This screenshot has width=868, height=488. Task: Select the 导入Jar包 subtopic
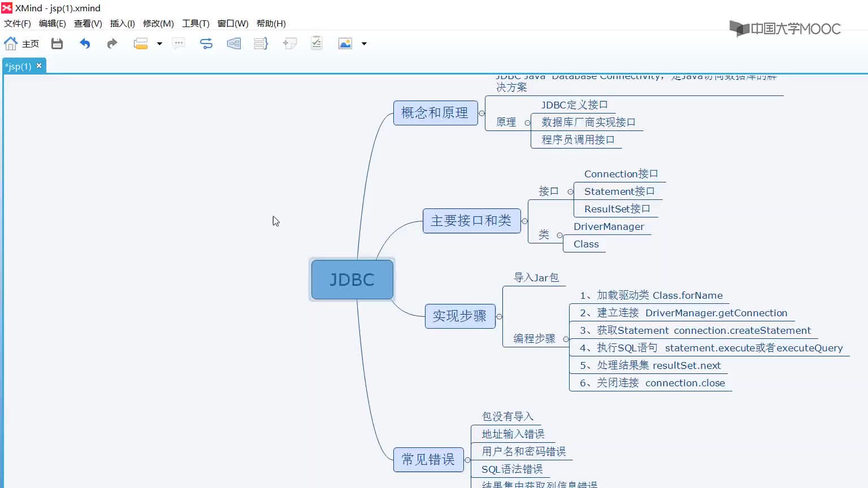click(536, 277)
